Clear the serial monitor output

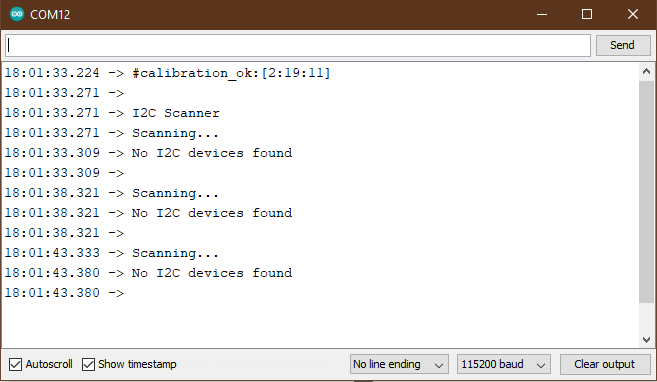coord(605,364)
